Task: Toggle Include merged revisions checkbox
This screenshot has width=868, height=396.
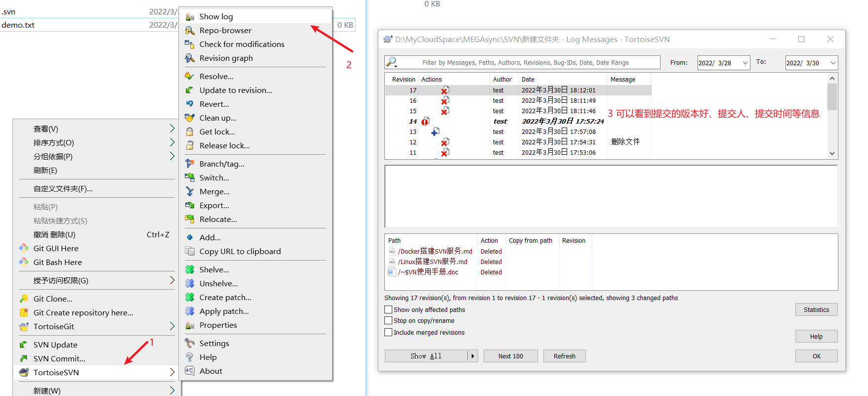Action: pos(389,333)
